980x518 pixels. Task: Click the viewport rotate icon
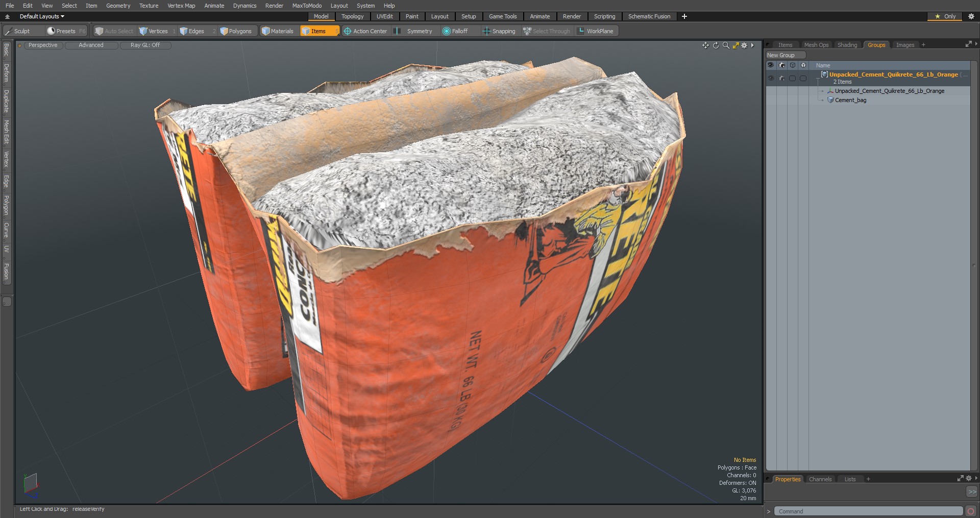[716, 45]
